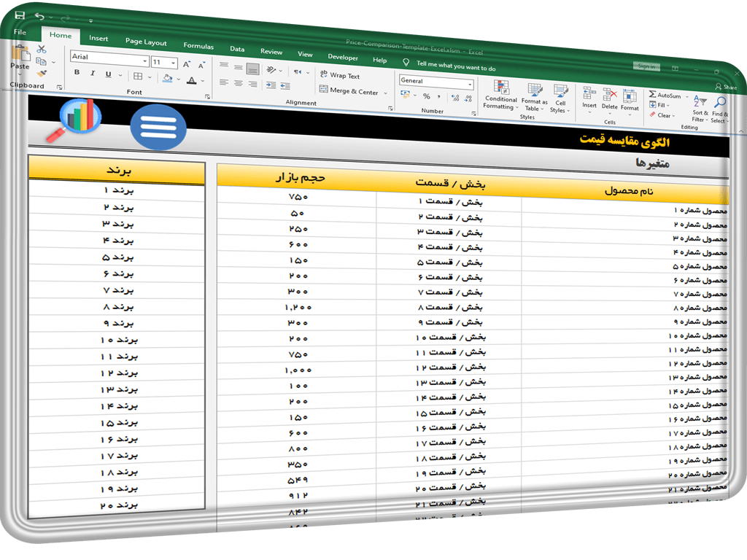This screenshot has height=560, width=747.
Task: Open Cell Styles gallery
Action: [x=560, y=99]
